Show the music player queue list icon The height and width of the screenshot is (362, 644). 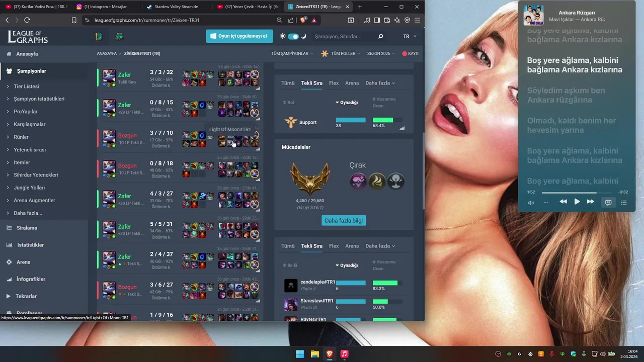[623, 203]
